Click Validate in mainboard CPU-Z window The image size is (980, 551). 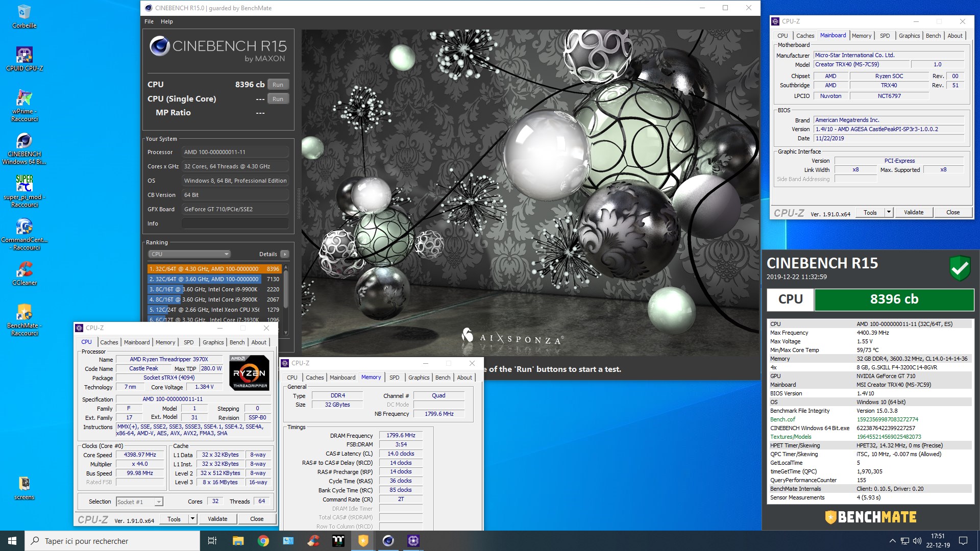[x=914, y=212]
